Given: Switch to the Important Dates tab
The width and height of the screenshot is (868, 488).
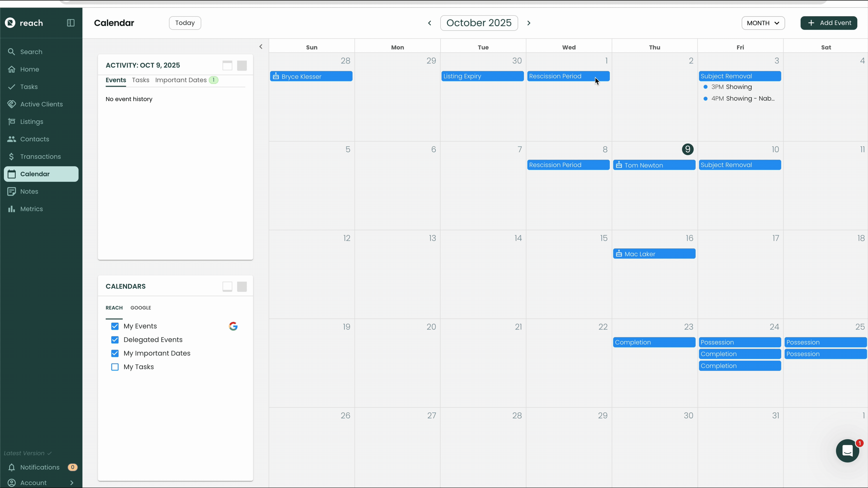Looking at the screenshot, I should click(181, 80).
